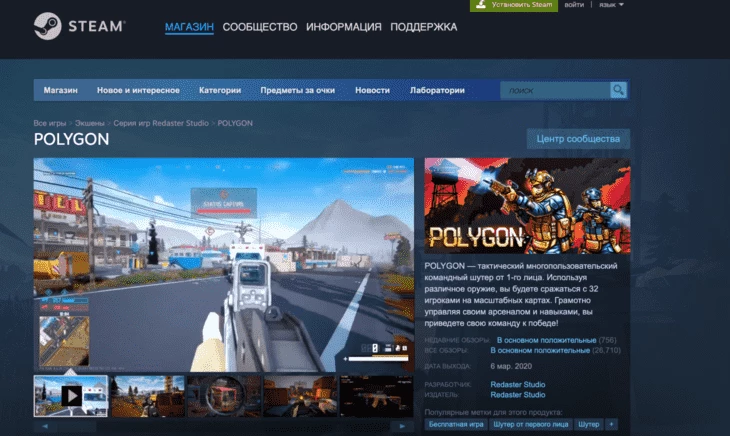Click the developer Redaster Studio link

[x=518, y=384]
